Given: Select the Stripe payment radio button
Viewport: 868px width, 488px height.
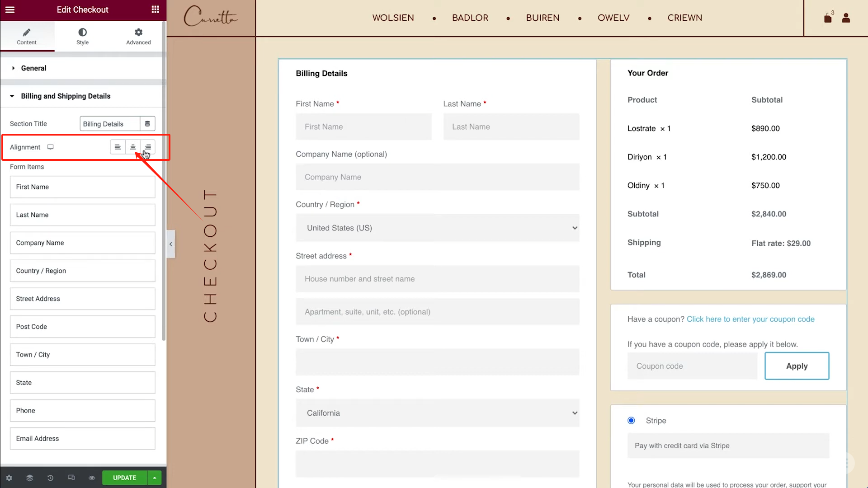Looking at the screenshot, I should (x=631, y=421).
